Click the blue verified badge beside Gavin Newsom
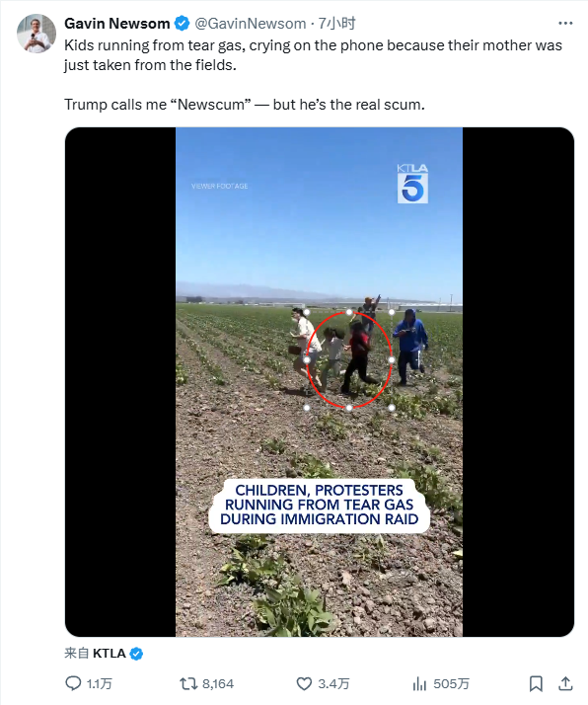 click(x=182, y=24)
